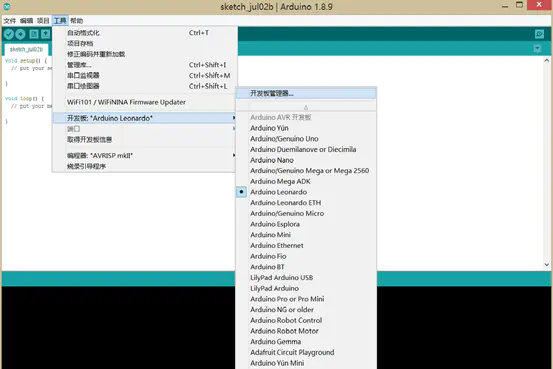Click the Verify checkmark toolbar icon

9,34
